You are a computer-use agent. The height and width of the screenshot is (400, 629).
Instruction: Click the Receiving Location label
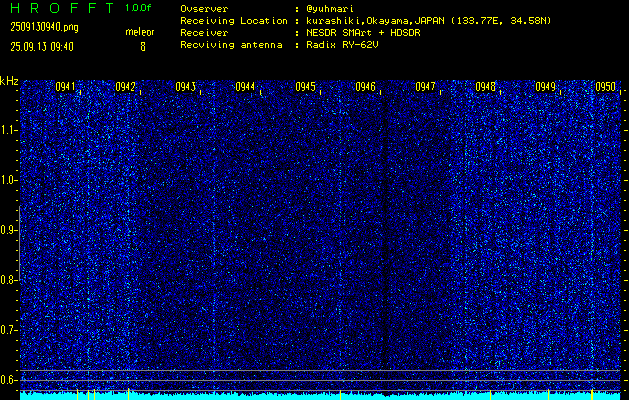(x=234, y=21)
